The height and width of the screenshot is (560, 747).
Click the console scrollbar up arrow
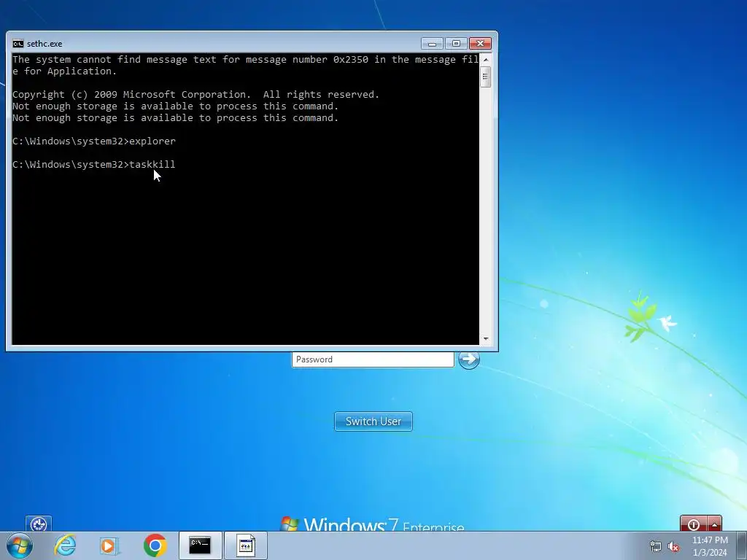486,60
